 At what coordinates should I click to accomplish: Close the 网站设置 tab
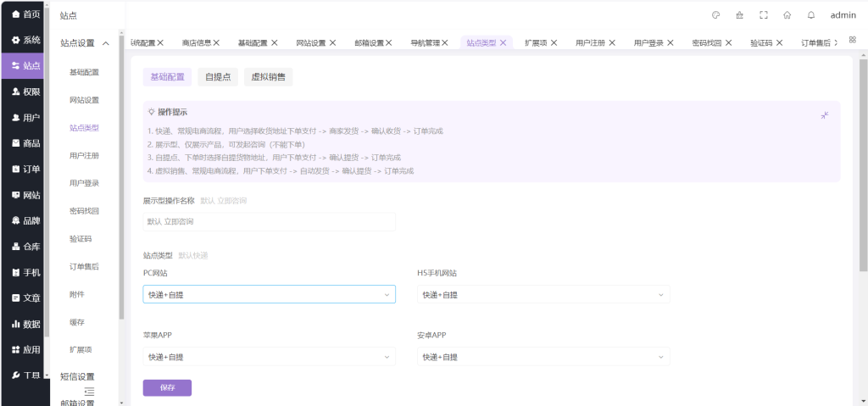332,42
